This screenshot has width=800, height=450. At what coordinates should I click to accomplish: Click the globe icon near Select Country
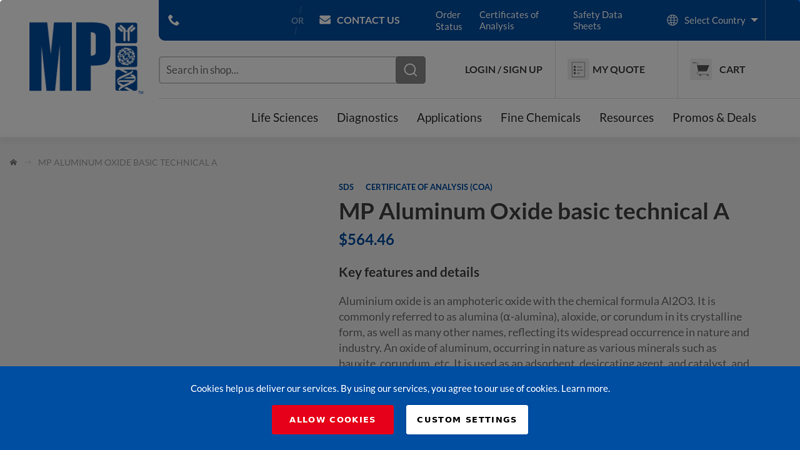click(x=672, y=20)
